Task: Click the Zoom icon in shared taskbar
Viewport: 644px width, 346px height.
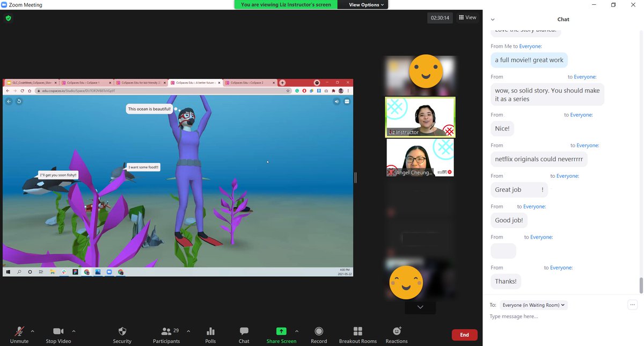Action: tap(109, 272)
